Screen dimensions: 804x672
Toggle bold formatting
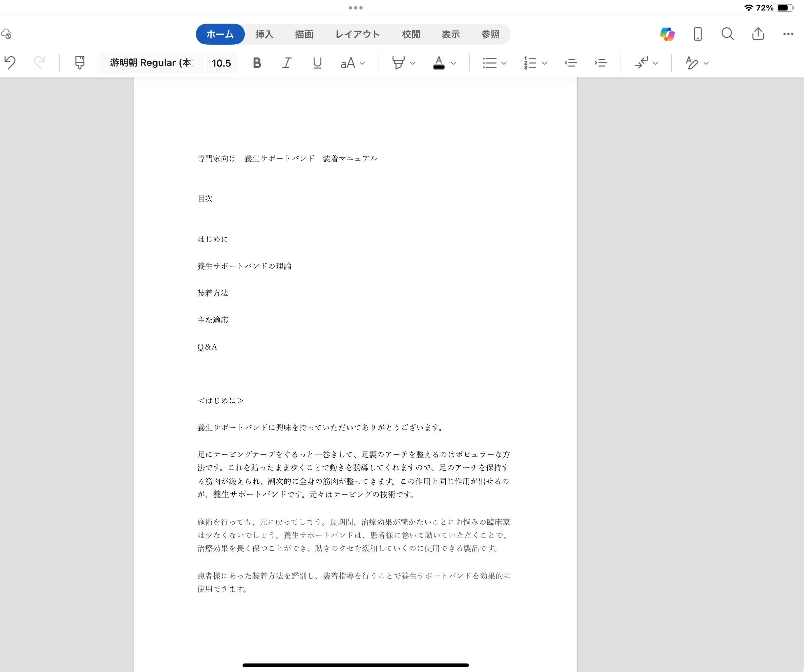[257, 63]
